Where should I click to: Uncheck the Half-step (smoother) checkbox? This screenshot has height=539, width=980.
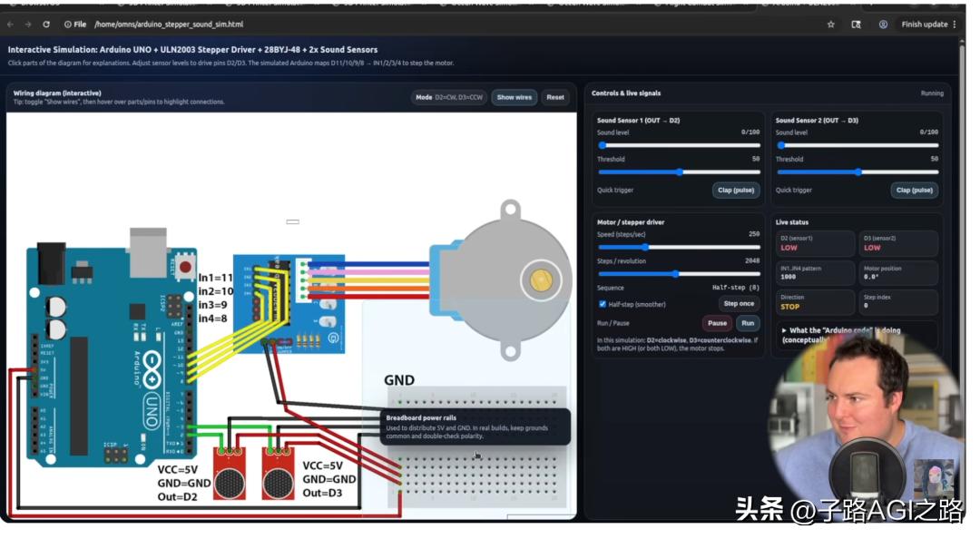click(603, 304)
